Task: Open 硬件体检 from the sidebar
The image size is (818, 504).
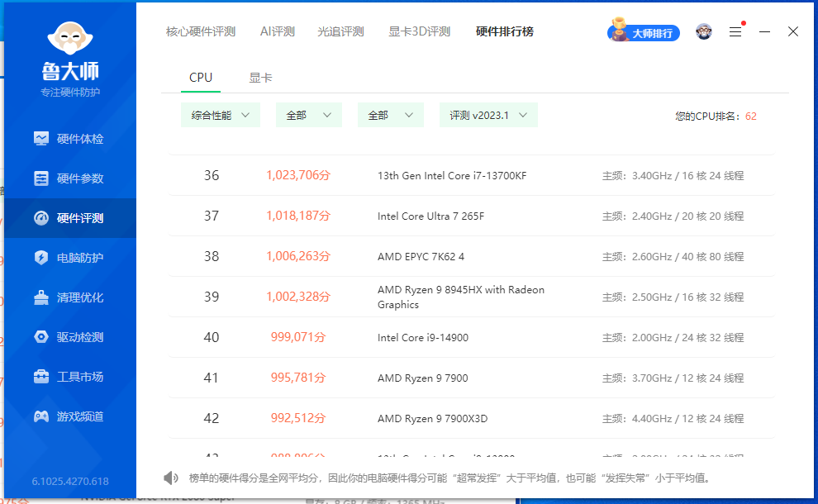Action: [x=70, y=139]
